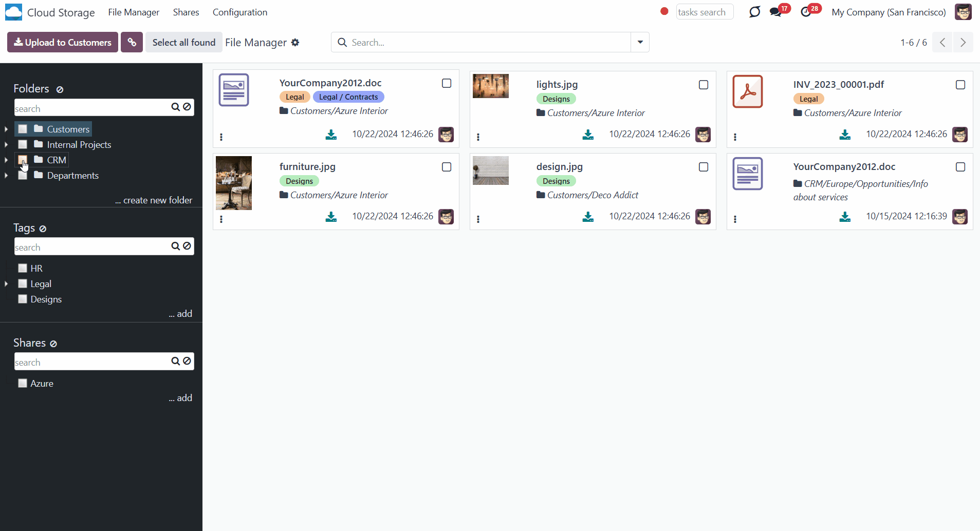The image size is (980, 531).
Task: Select the design.jpg file checkbox
Action: coord(704,167)
